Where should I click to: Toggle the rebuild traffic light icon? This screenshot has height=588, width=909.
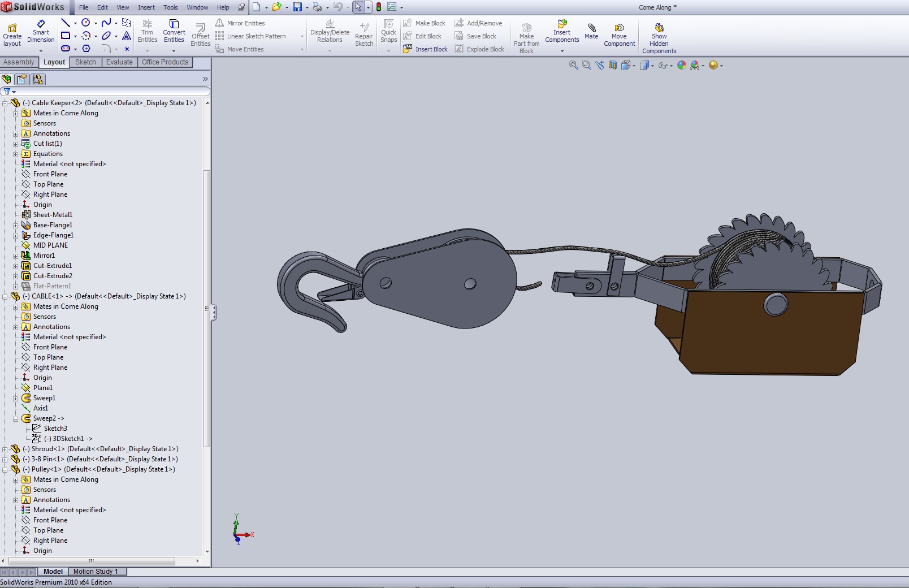point(379,7)
